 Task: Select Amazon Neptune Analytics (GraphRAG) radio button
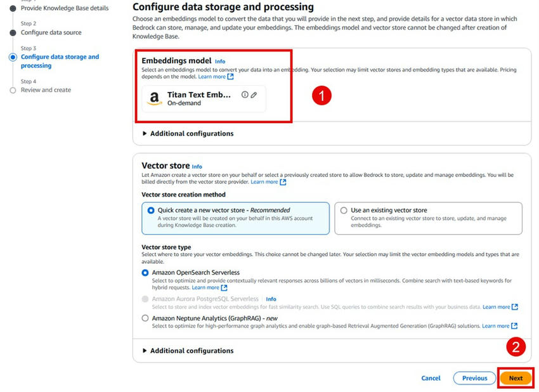tap(145, 318)
